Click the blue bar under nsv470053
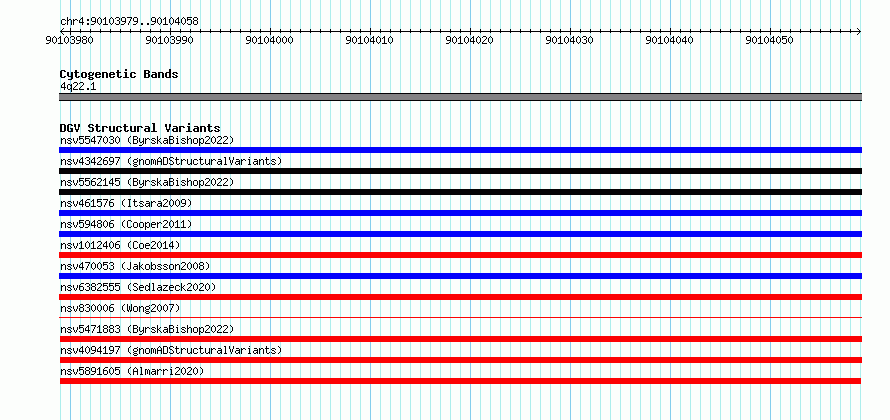The width and height of the screenshot is (890, 420). click(x=460, y=276)
